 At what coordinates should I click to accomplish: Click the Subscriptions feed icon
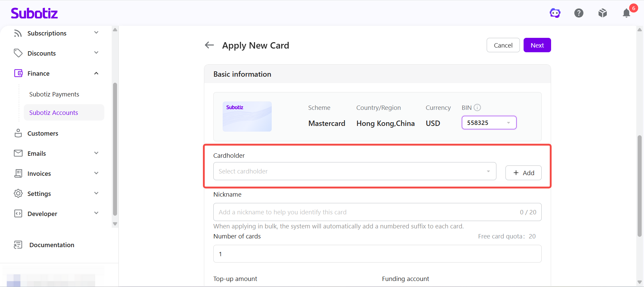coord(18,33)
